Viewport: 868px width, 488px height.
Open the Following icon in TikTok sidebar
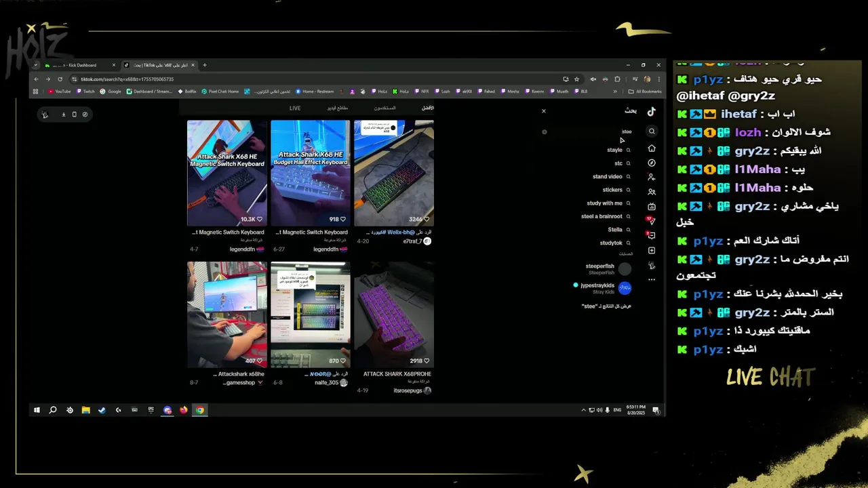[x=652, y=177]
